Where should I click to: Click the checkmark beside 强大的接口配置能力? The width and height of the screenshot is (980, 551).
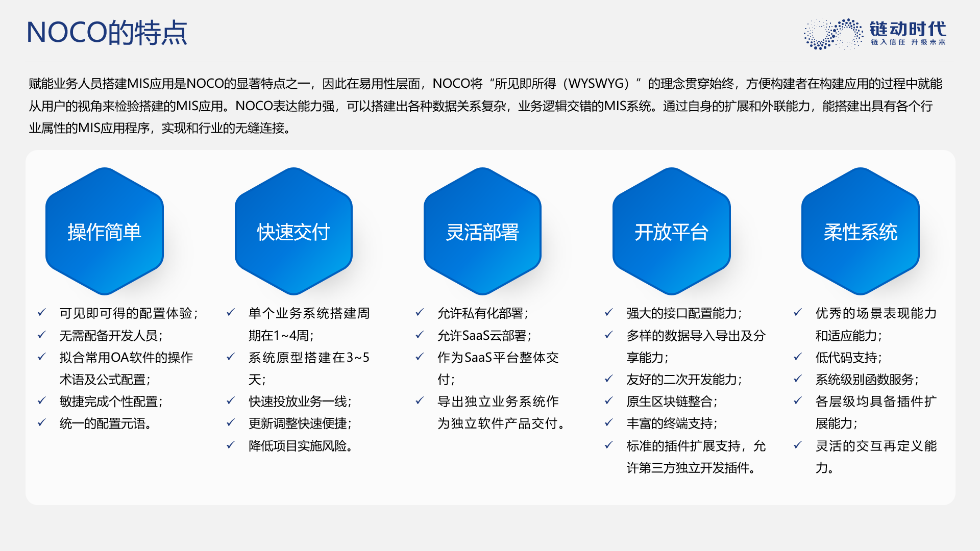[x=608, y=312]
